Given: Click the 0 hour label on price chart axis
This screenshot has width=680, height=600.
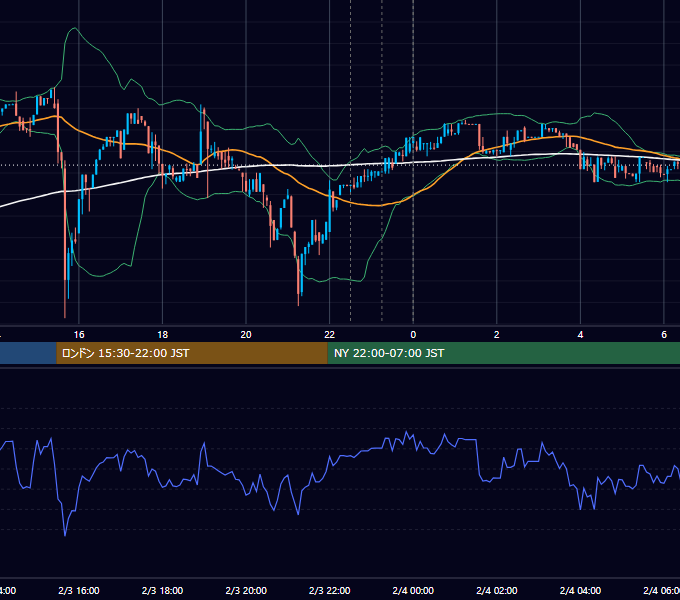Looking at the screenshot, I should [x=413, y=335].
